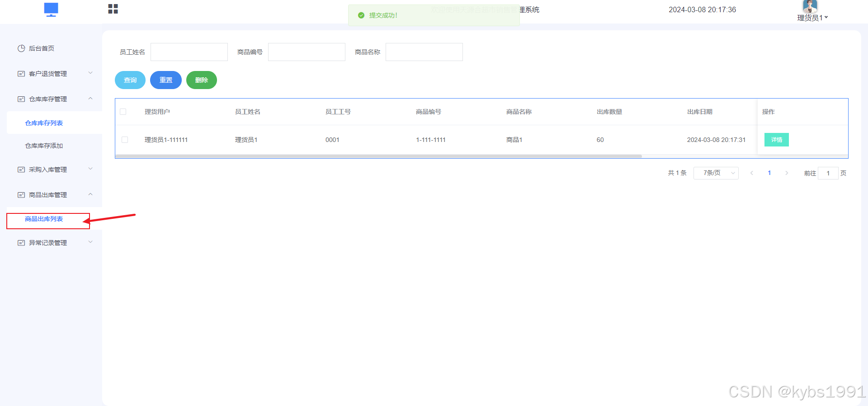Open the 7条/页 page size dropdown
Image resolution: width=868 pixels, height=406 pixels.
[x=716, y=173]
